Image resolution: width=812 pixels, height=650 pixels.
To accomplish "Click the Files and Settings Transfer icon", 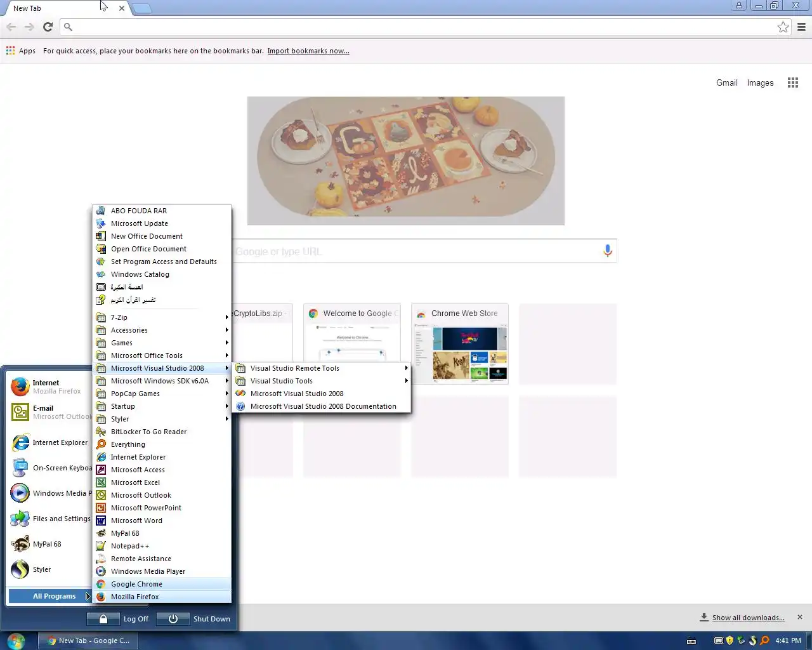I will click(20, 519).
